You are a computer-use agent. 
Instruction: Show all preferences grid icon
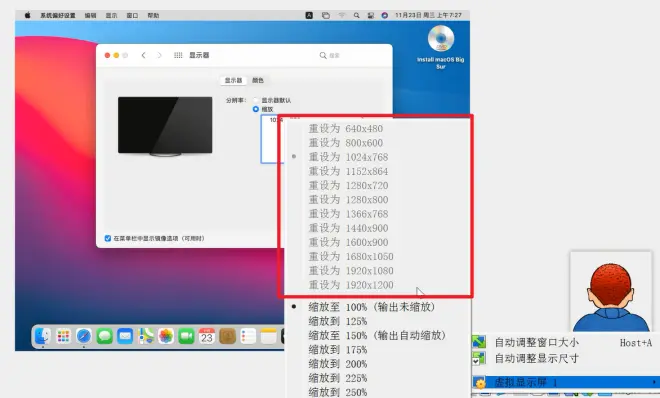[x=178, y=55]
